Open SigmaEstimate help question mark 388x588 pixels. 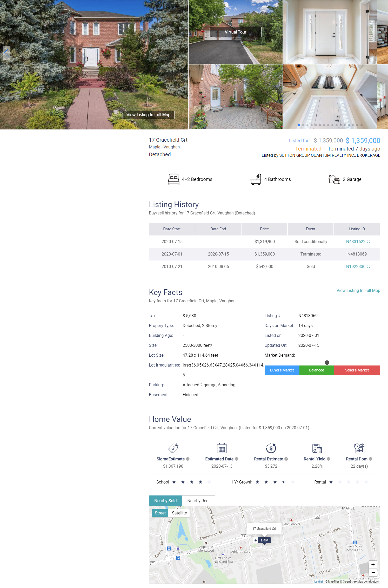click(x=188, y=459)
